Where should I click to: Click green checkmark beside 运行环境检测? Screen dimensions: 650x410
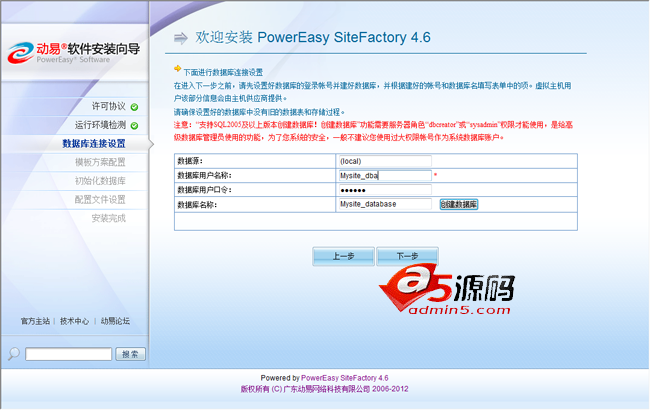click(134, 126)
